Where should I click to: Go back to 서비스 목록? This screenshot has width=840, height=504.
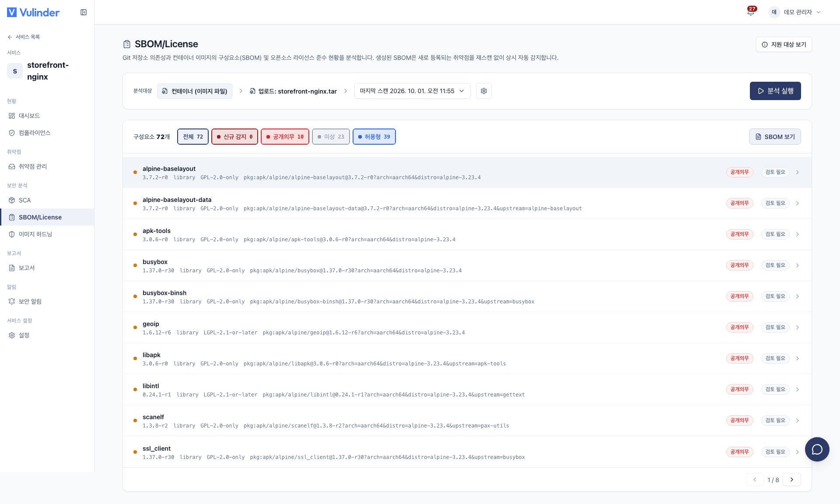click(24, 37)
